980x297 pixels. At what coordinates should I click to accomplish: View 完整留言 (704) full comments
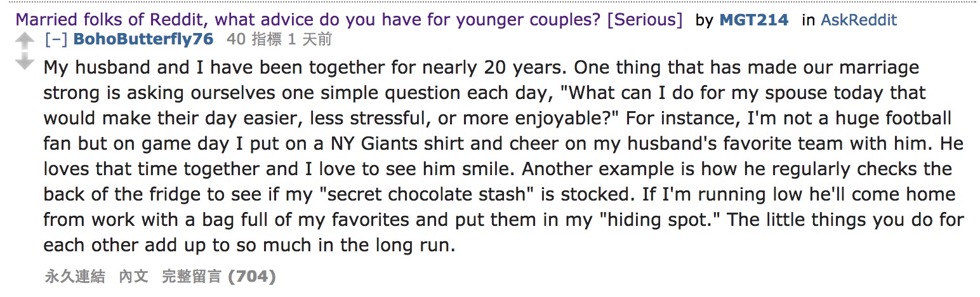218,277
